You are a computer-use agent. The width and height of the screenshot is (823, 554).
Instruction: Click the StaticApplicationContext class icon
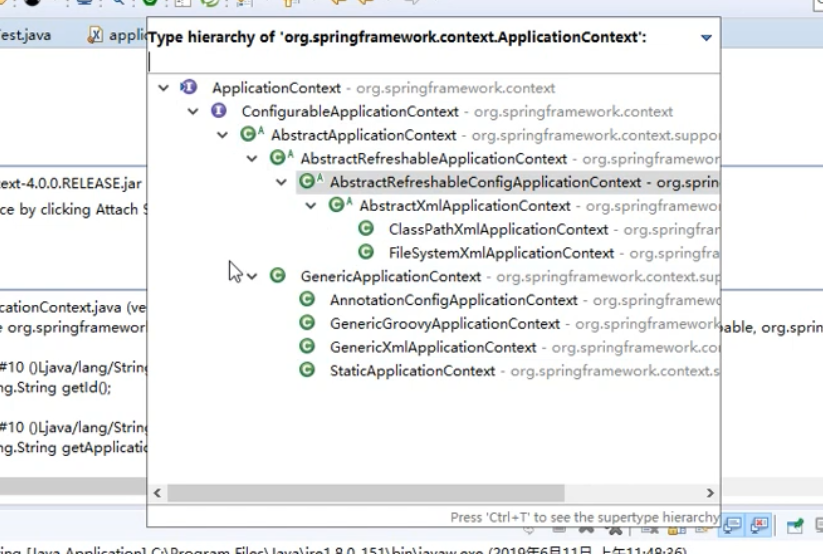coord(307,370)
